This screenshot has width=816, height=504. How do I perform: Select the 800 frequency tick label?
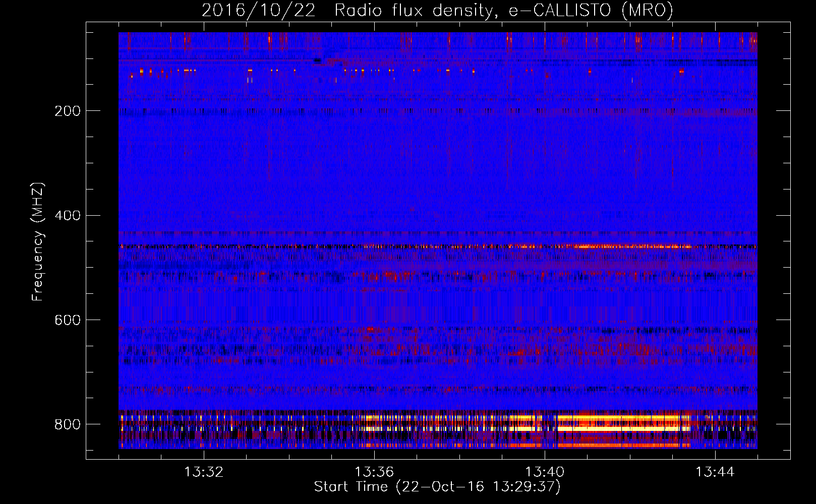68,424
